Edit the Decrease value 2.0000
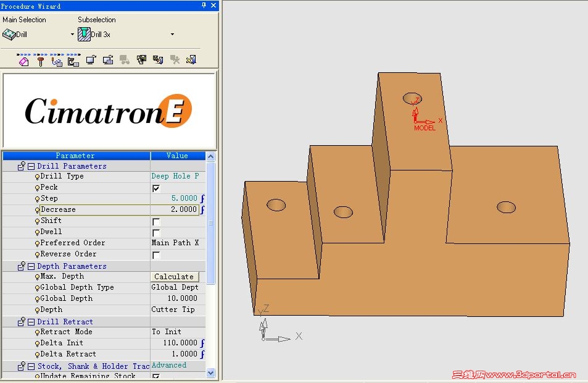Screen dimensions: 588x383 point(175,209)
